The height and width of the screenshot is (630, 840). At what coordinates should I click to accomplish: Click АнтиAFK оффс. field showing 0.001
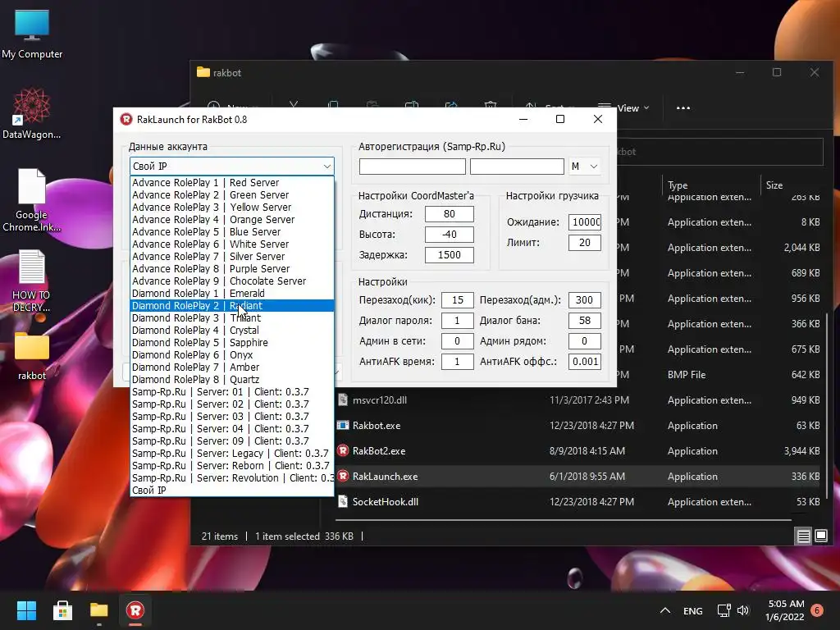coord(584,362)
